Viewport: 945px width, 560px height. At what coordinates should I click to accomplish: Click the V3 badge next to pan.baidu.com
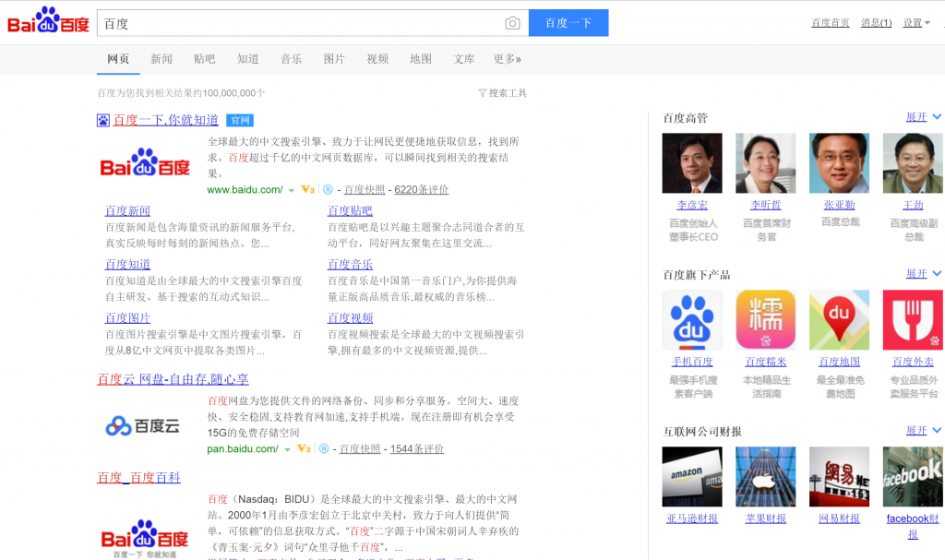pyautogui.click(x=304, y=448)
